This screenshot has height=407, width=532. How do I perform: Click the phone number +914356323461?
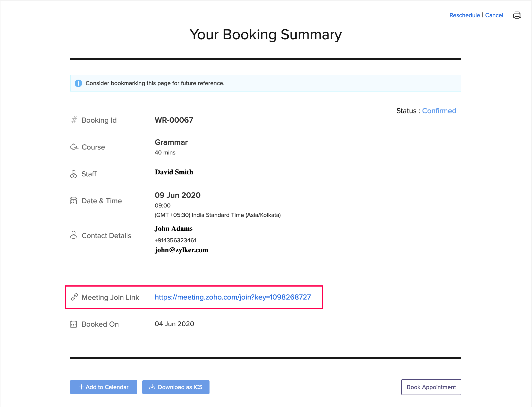pyautogui.click(x=175, y=240)
